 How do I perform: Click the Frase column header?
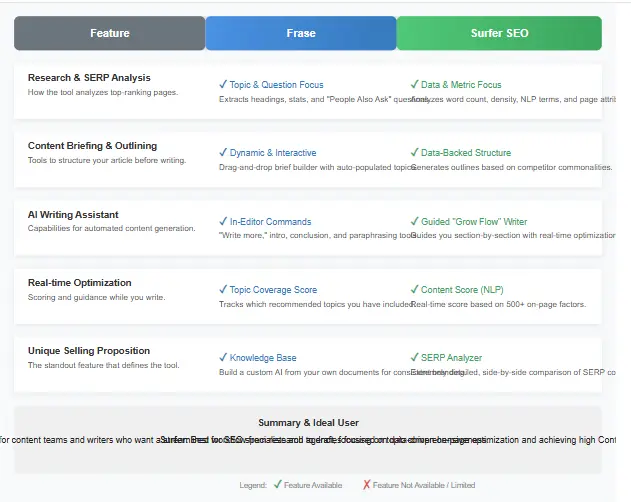[x=301, y=33]
